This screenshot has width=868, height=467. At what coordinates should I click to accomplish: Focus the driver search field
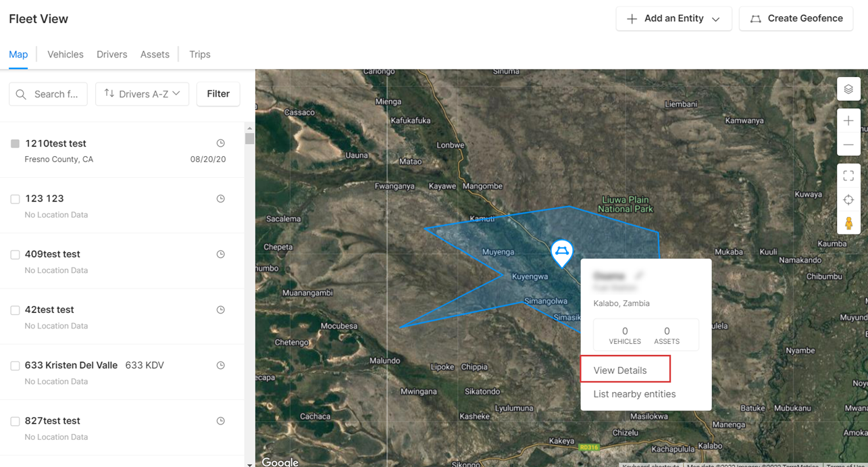pos(48,94)
